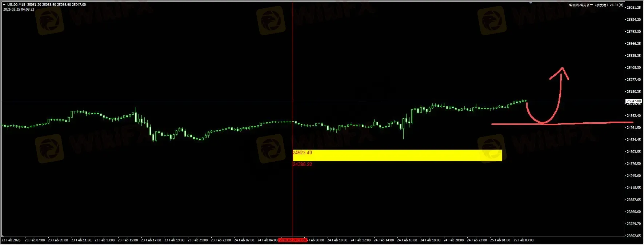Click the sad face Expert Advisor icon
This screenshot has width=644, height=245.
tap(621, 5)
